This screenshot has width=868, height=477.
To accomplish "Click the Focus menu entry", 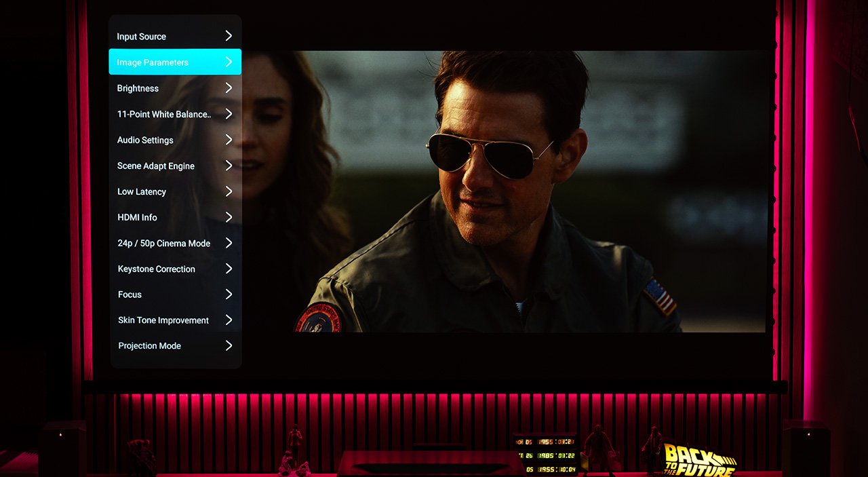I will [x=130, y=294].
